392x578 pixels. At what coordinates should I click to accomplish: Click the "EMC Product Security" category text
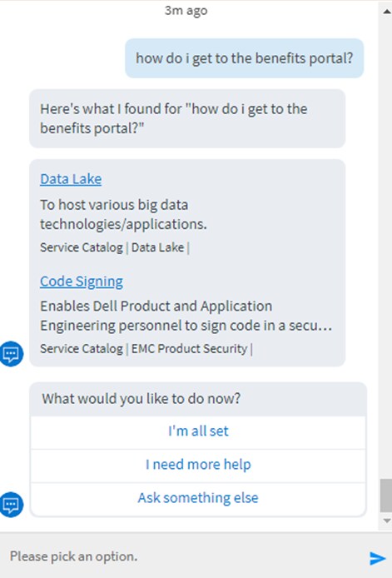(190, 349)
